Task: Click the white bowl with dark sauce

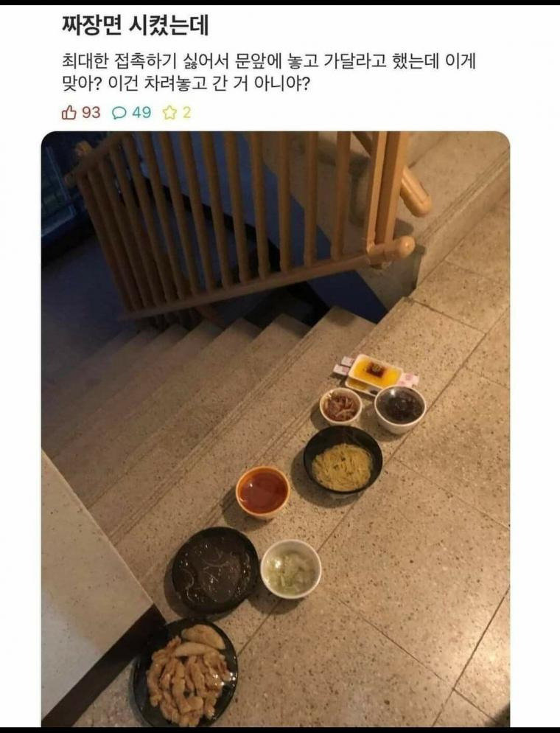Action: tap(400, 409)
